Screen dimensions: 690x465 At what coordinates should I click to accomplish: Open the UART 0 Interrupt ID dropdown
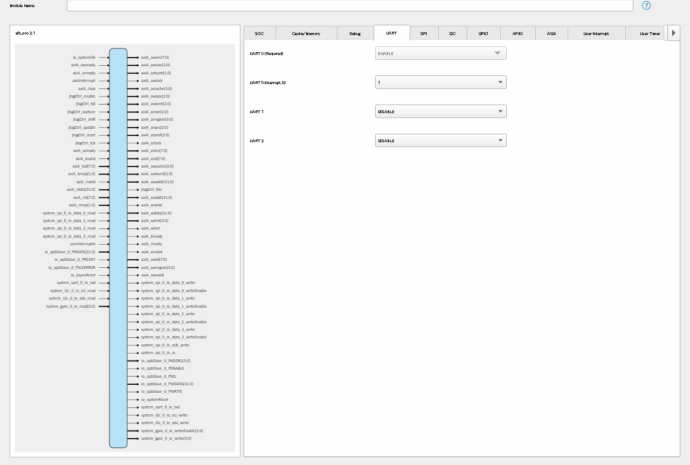(440, 82)
